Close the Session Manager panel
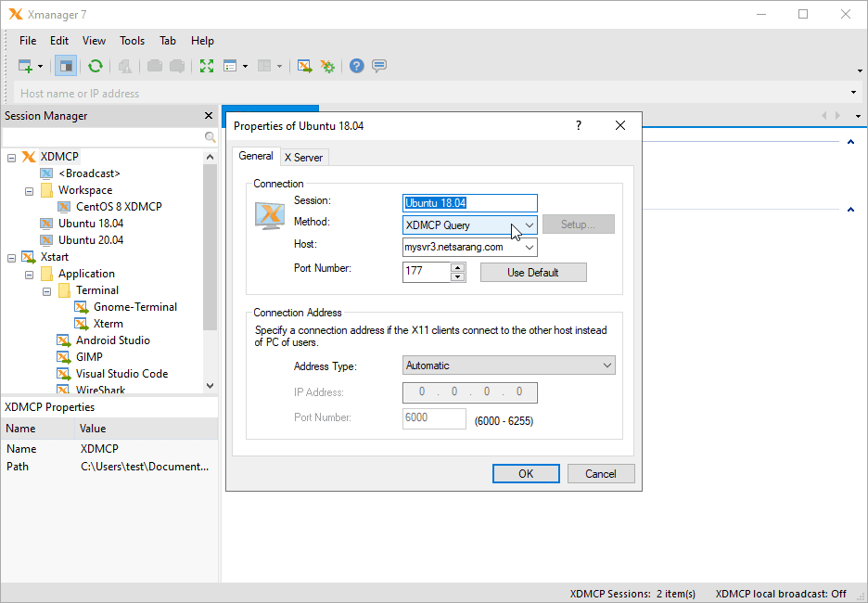 [208, 116]
